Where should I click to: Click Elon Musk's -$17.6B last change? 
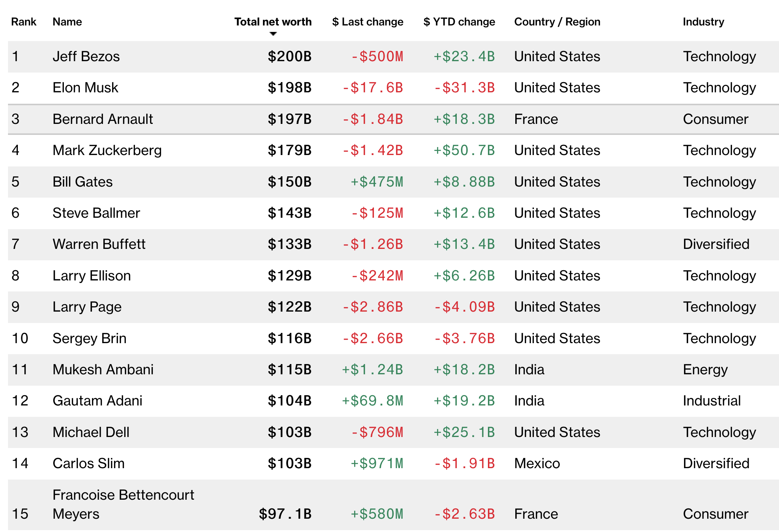click(x=372, y=88)
